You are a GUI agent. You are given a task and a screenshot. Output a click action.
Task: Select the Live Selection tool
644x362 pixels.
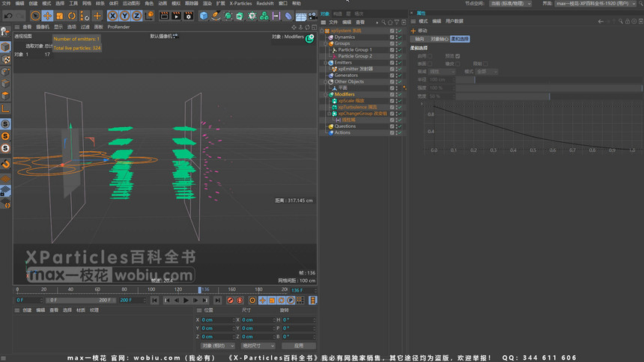[x=35, y=16]
